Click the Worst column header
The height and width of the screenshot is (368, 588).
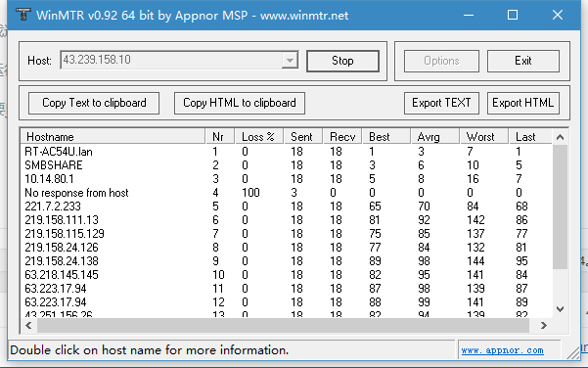click(x=483, y=137)
